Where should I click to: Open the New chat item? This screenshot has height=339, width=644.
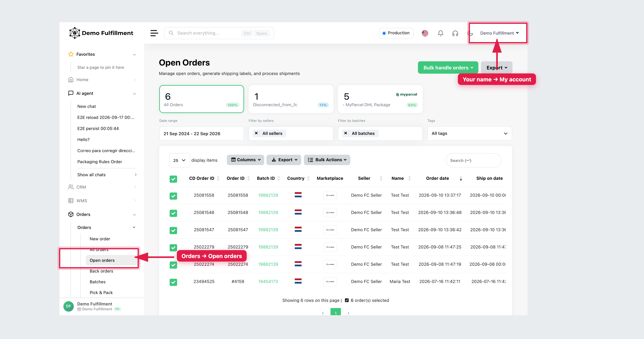86,106
